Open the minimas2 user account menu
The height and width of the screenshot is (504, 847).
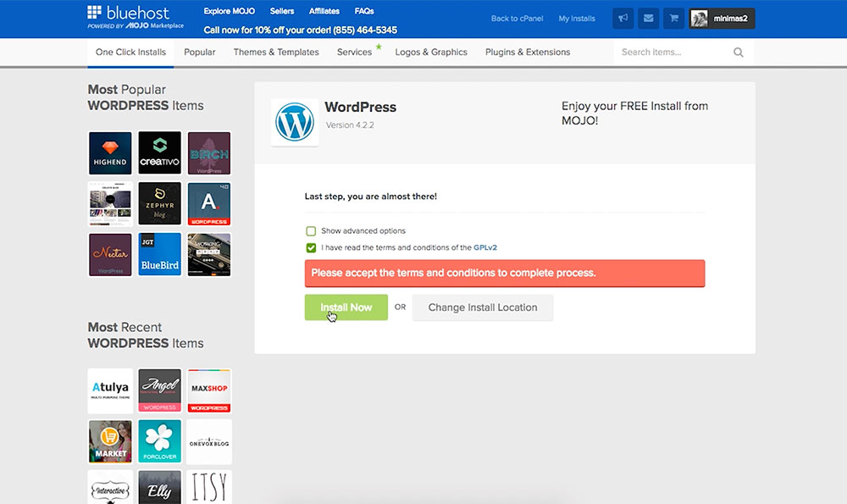[x=722, y=19]
